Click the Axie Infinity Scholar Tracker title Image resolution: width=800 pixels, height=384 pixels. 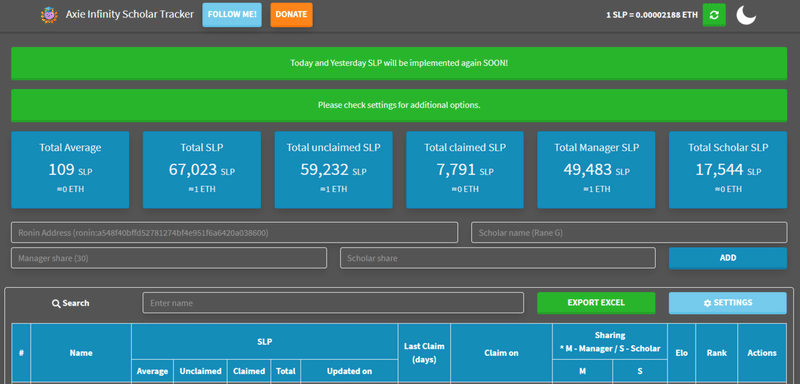(130, 14)
